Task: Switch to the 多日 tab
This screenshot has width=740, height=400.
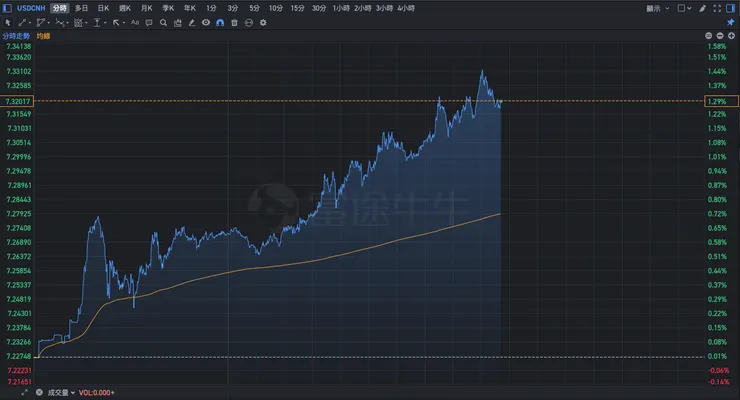Action: pos(81,8)
